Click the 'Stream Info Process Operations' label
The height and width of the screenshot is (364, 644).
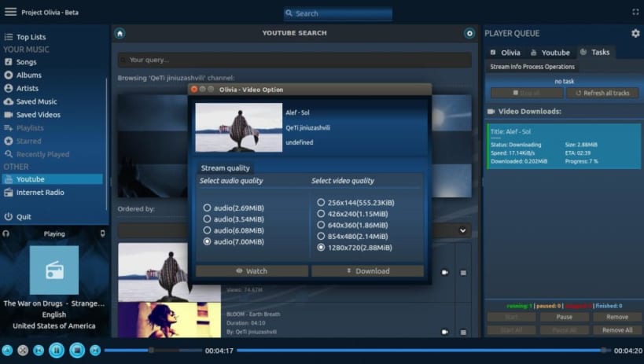532,67
